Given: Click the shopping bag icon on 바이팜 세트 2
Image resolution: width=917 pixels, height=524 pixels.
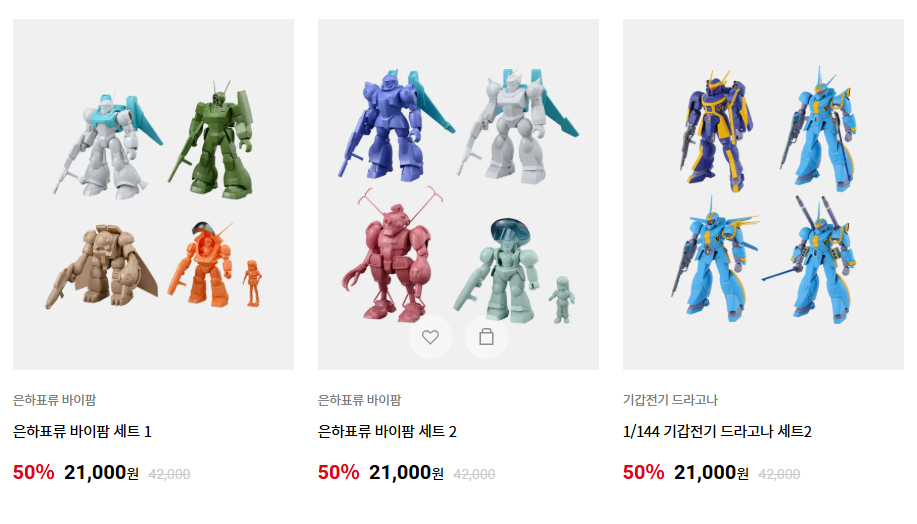Looking at the screenshot, I should tap(486, 337).
